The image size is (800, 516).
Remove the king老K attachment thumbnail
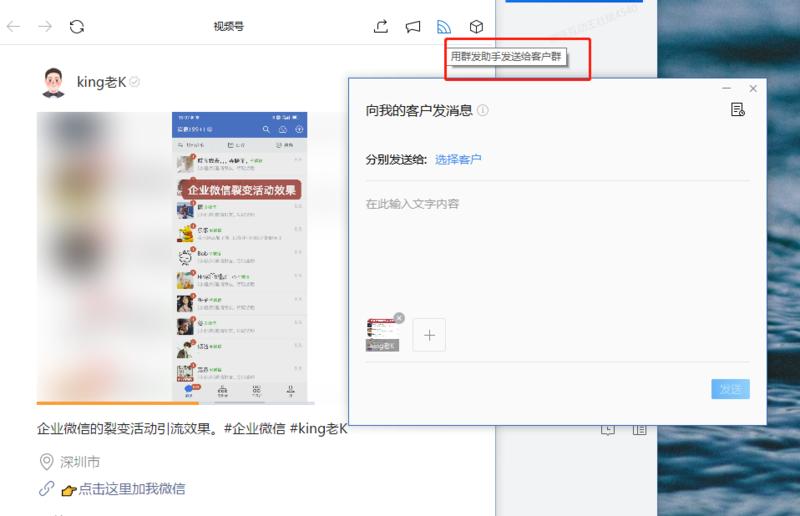tap(399, 318)
